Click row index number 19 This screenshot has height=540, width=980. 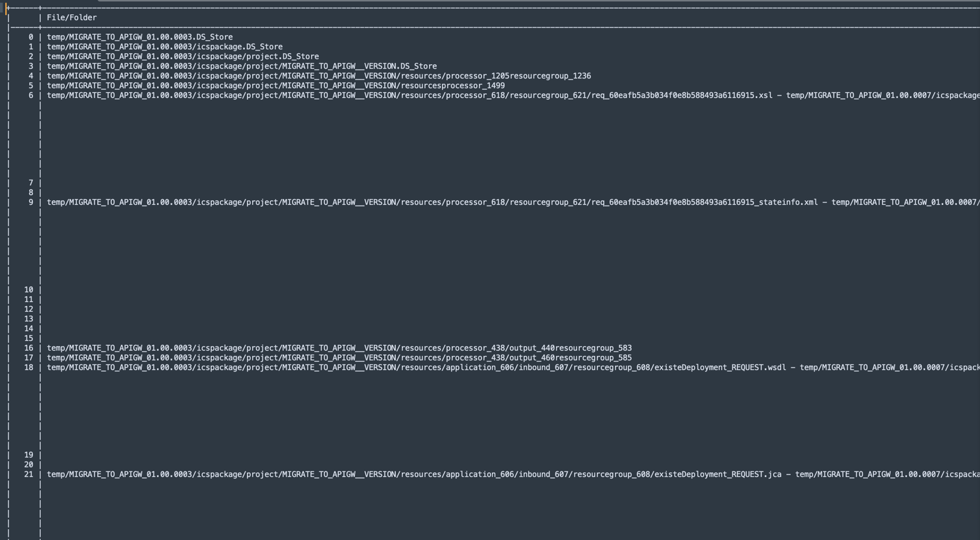(29, 455)
